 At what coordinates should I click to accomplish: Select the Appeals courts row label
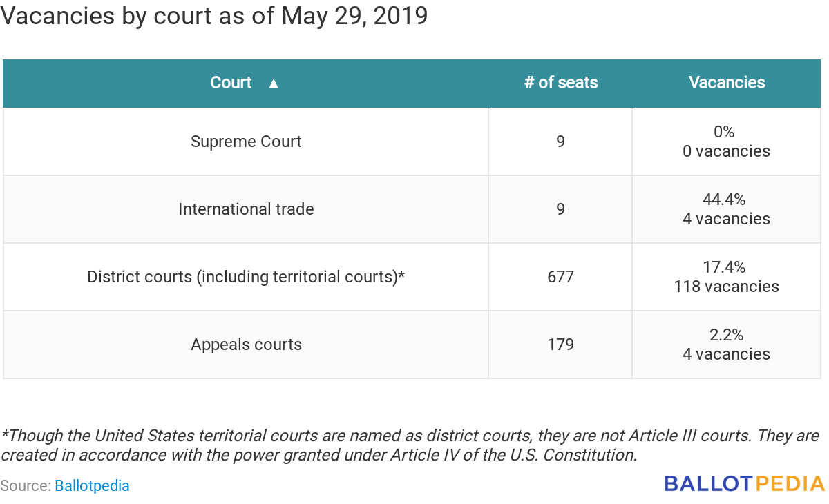(246, 345)
